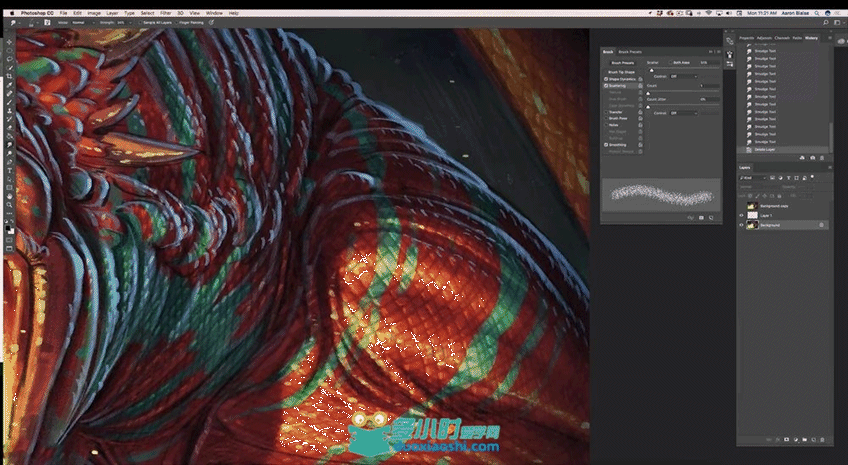Enable Noise checkbox
The height and width of the screenshot is (465, 848).
click(606, 125)
